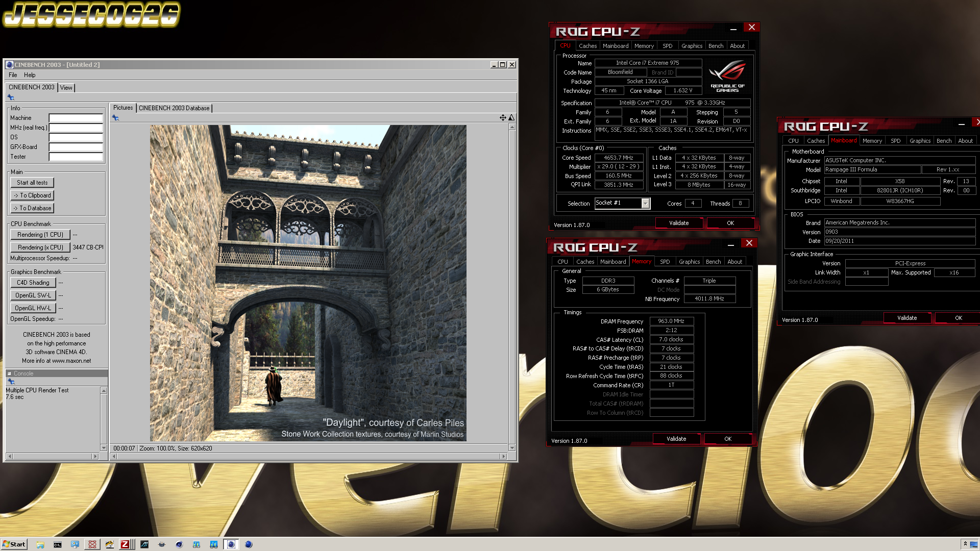Click left panel horizontal scrollbar left arrow
The width and height of the screenshot is (980, 551).
[x=9, y=457]
